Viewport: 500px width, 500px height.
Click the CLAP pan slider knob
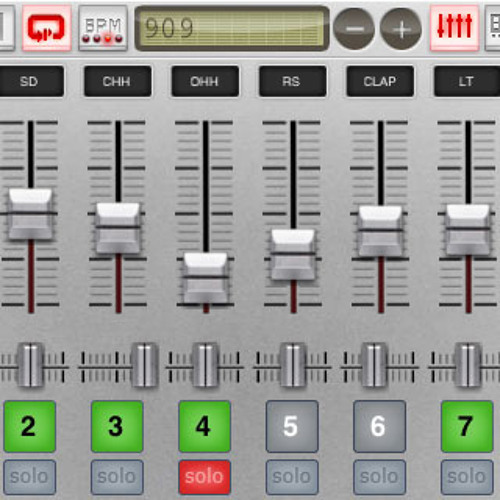(x=375, y=365)
